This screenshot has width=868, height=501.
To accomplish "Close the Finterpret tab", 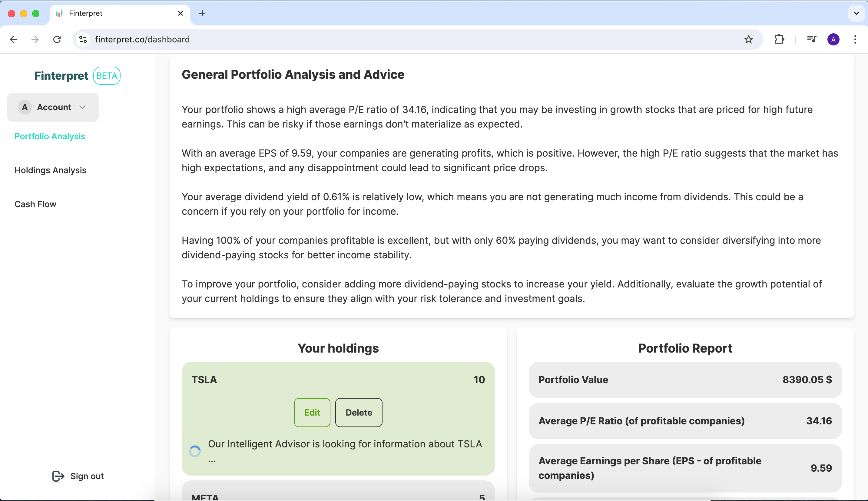I will tap(181, 13).
